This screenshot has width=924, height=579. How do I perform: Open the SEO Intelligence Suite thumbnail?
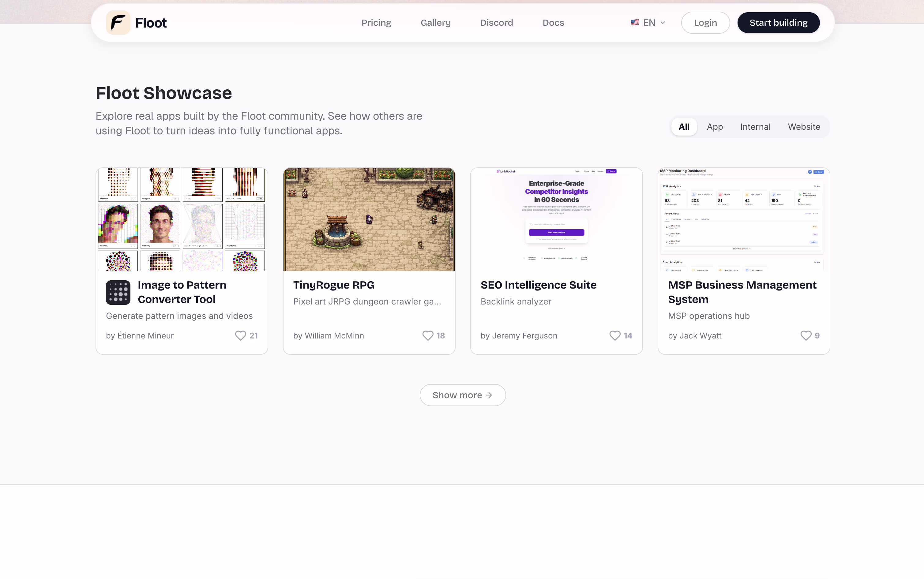557,219
